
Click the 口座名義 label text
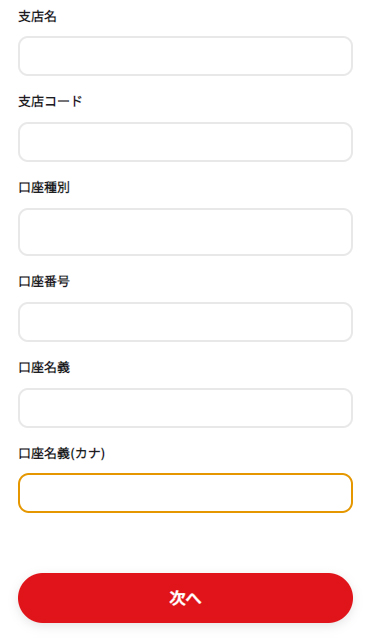[x=44, y=367]
